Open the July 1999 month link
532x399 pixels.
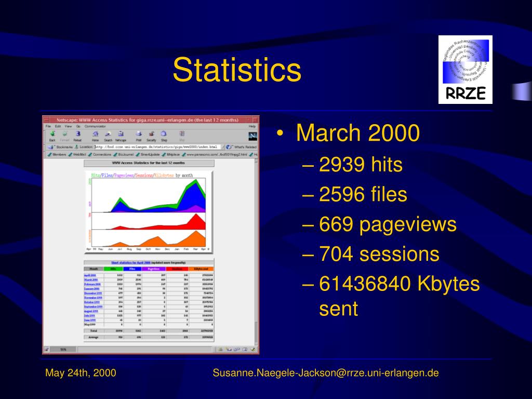pos(89,315)
